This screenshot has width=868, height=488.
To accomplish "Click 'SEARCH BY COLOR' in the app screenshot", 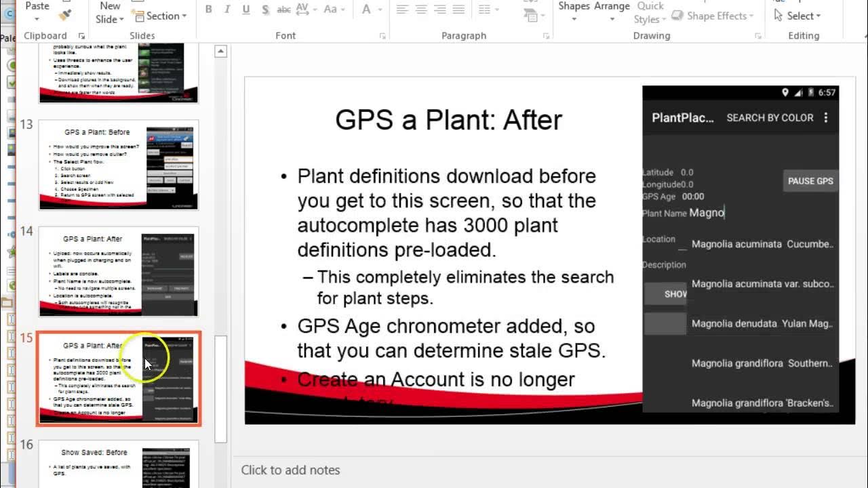I will [770, 118].
